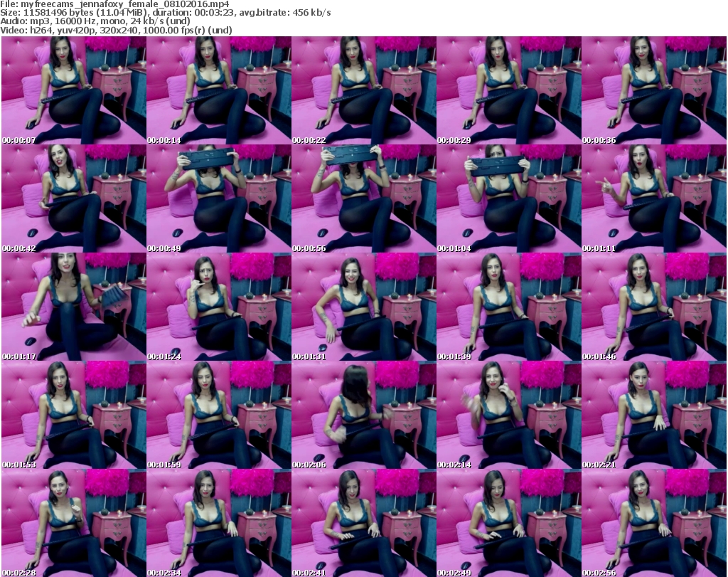Pick the frame at timestamp 00:01:31
This screenshot has height=577, width=728.
(363, 307)
